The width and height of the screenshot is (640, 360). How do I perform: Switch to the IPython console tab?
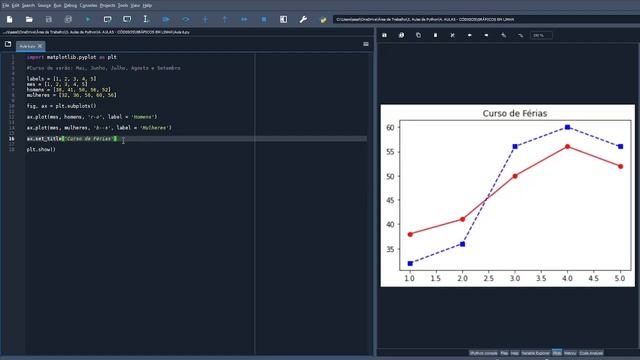[484, 353]
